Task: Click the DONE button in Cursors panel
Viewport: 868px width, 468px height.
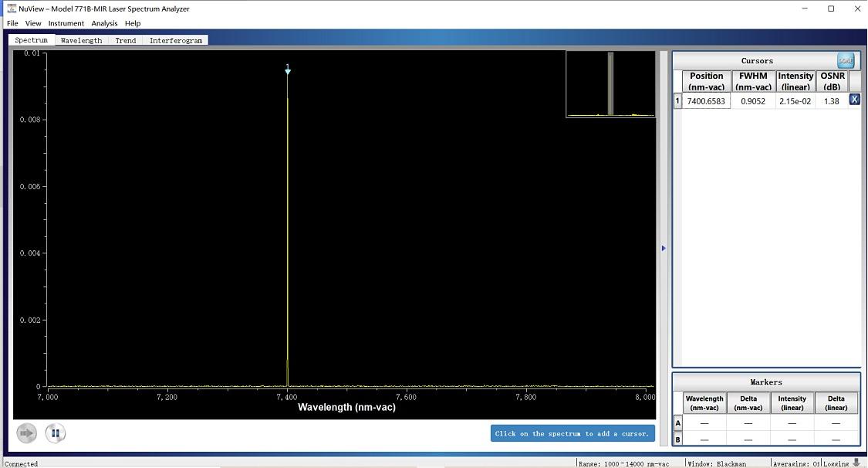Action: 846,60
